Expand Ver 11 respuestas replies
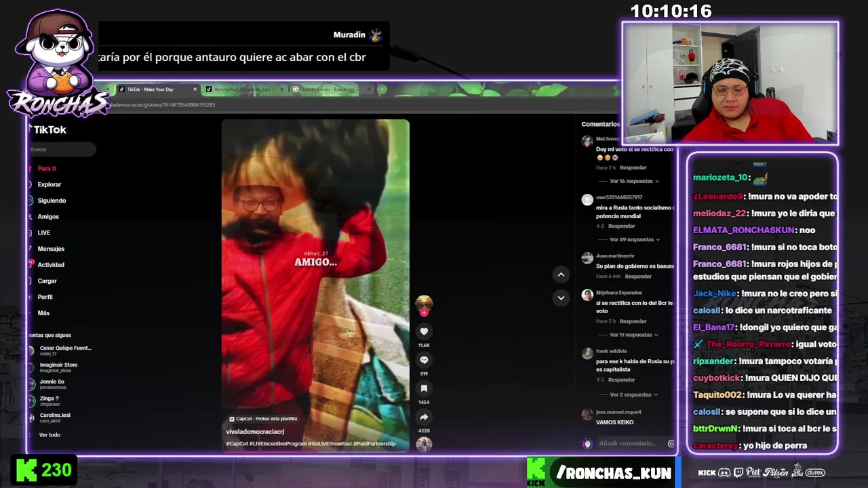The image size is (868, 488). tap(635, 335)
